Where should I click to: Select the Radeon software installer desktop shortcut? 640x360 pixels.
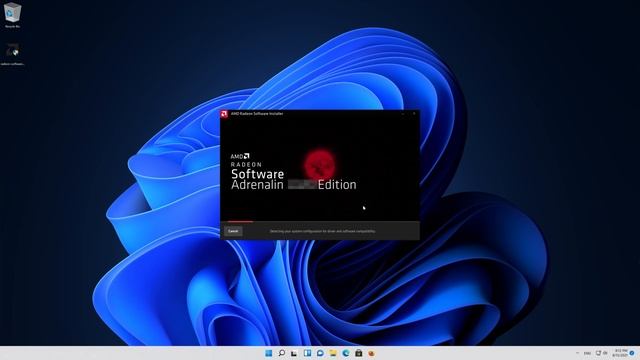(x=13, y=54)
